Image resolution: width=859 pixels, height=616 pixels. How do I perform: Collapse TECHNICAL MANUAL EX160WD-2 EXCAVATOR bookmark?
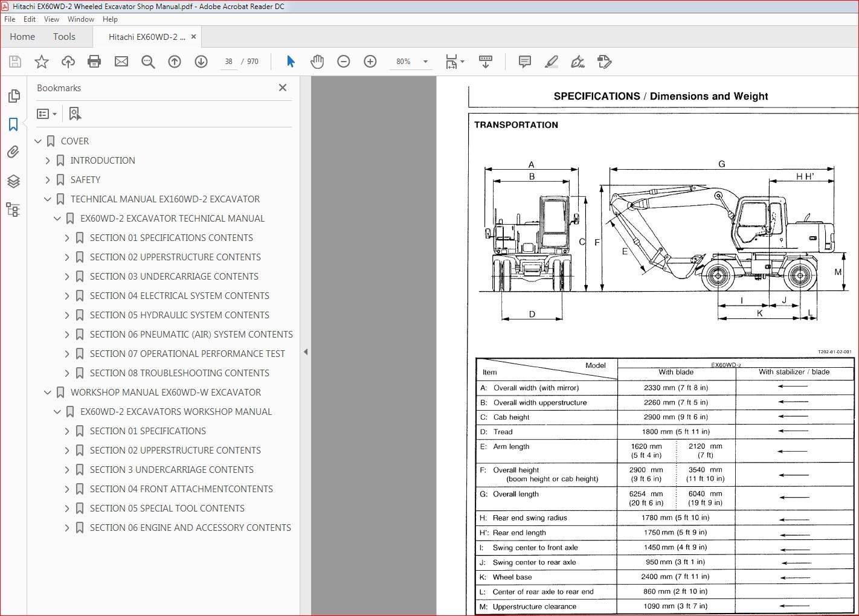48,199
